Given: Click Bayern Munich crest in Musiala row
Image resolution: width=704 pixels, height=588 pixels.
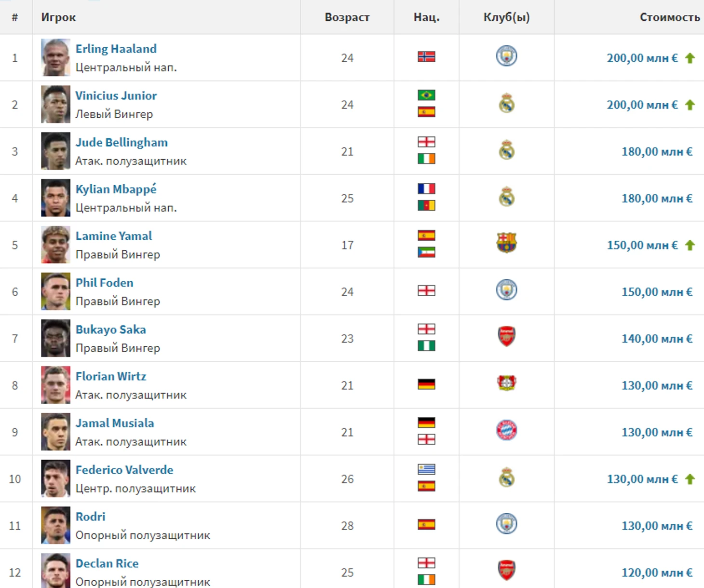Looking at the screenshot, I should click(506, 430).
